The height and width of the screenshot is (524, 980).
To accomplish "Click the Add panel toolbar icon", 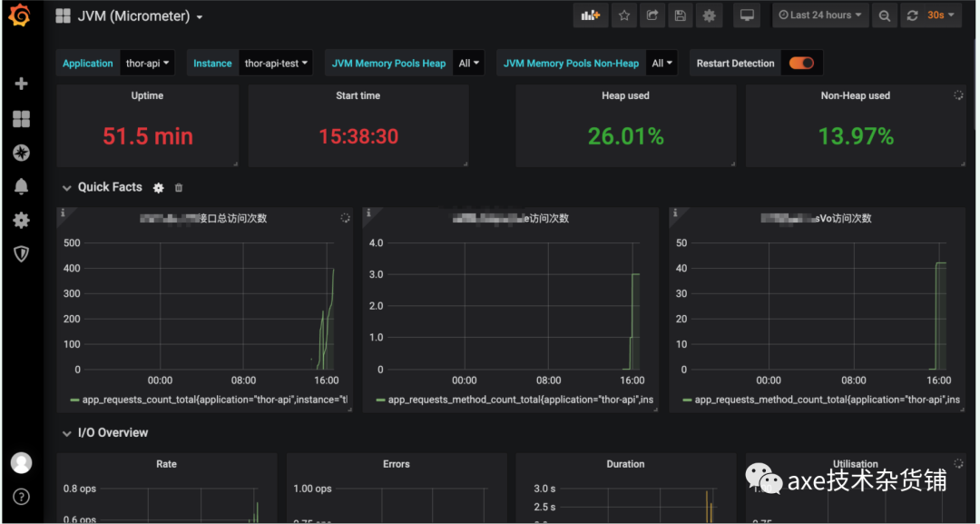I will (x=591, y=15).
